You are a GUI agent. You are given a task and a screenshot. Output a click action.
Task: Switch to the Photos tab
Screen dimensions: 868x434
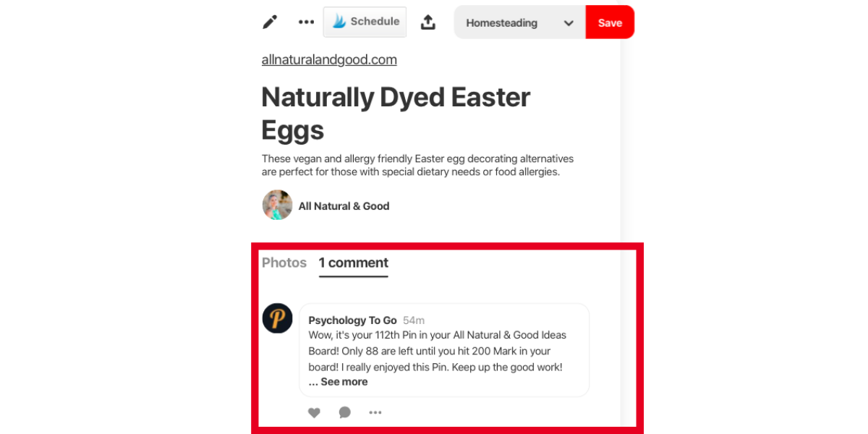click(284, 263)
